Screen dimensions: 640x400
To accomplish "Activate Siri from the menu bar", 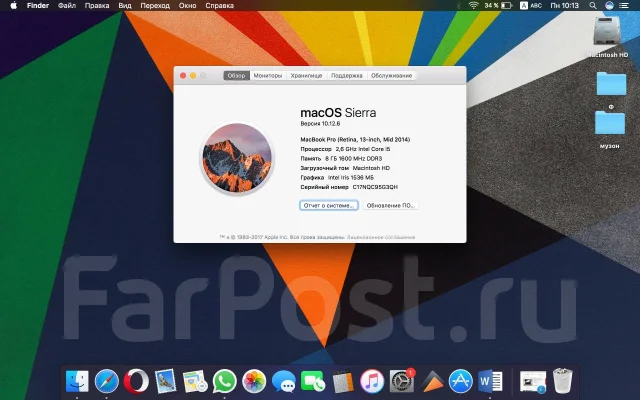I will (609, 5).
